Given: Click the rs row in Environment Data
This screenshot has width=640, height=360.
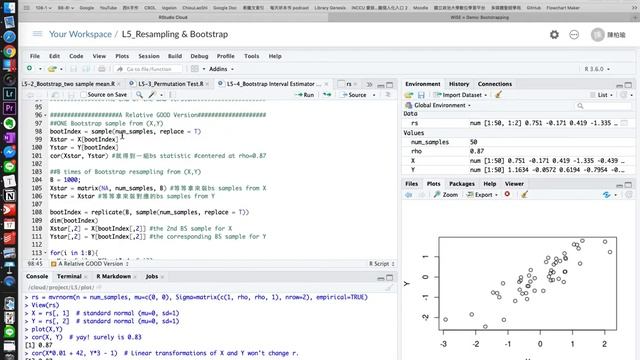Looking at the screenshot, I should (518, 123).
